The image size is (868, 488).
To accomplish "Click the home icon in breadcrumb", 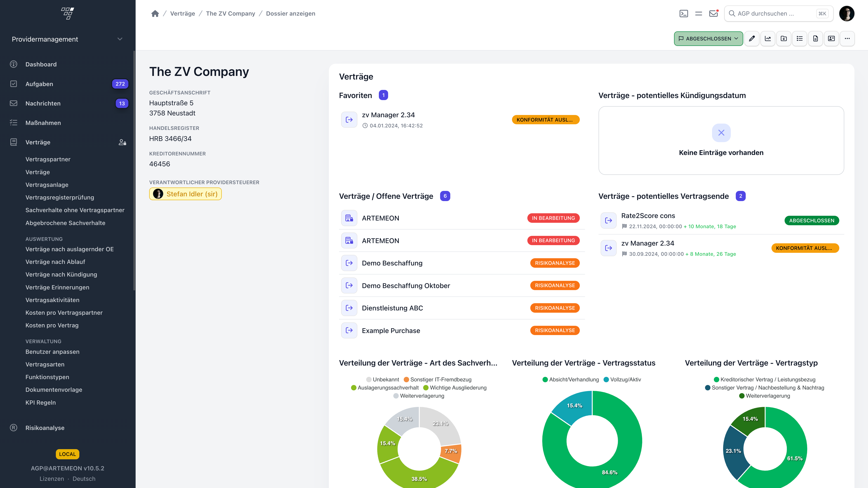I will coord(155,14).
